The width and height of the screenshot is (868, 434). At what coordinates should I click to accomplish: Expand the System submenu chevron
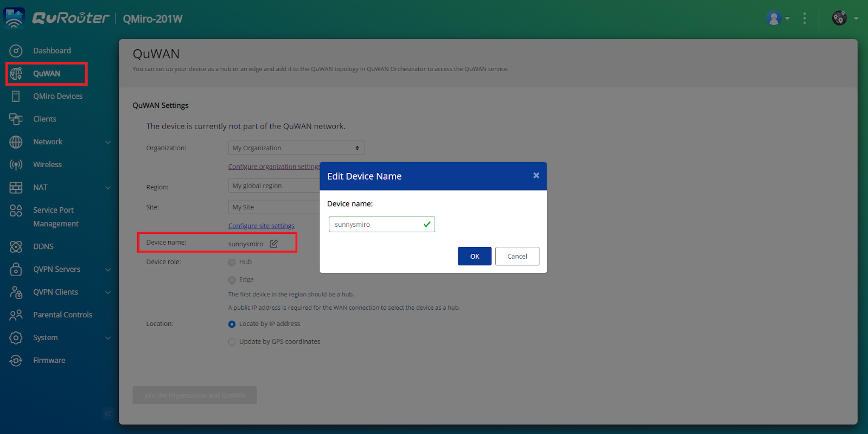tap(108, 338)
